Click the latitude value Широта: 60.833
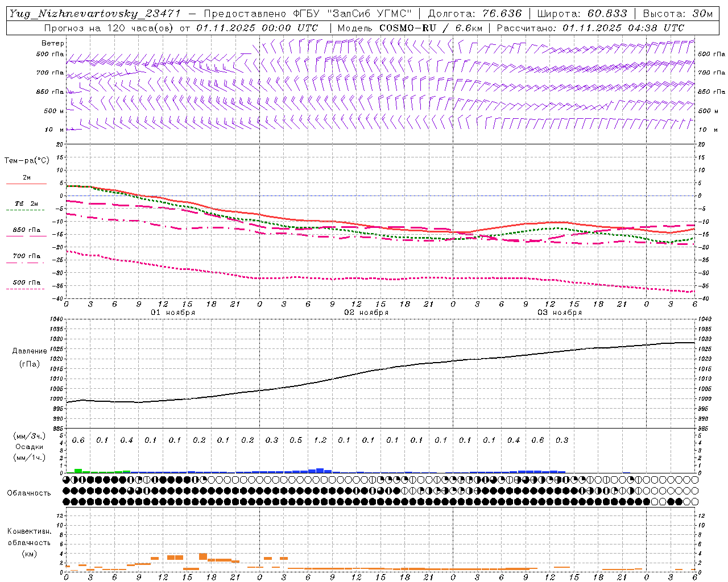 click(x=582, y=14)
